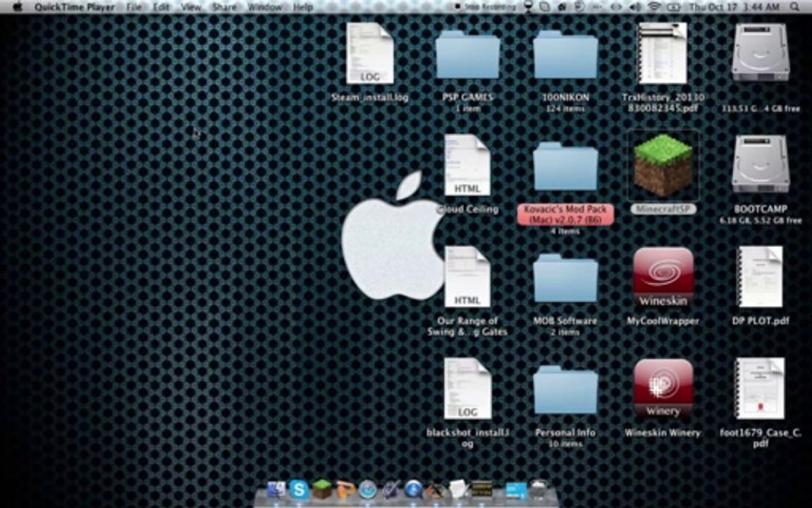Open the Trash in the Dock
Image resolution: width=812 pixels, height=508 pixels.
pyautogui.click(x=538, y=491)
